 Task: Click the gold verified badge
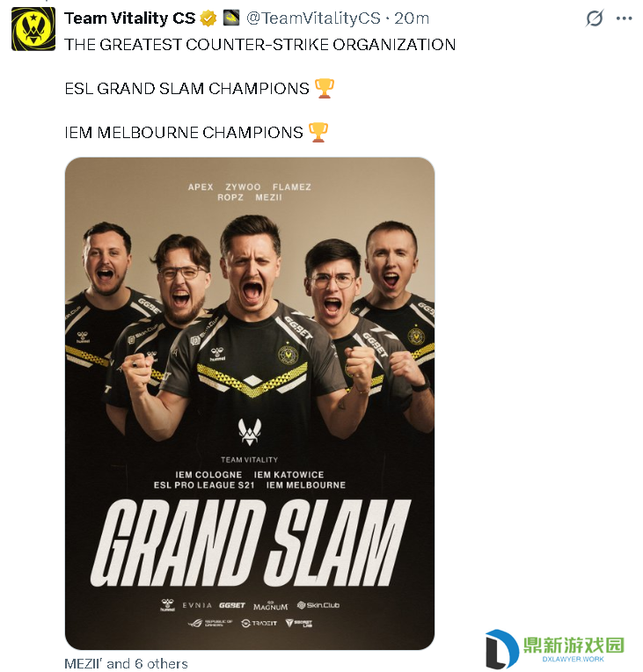tap(208, 18)
